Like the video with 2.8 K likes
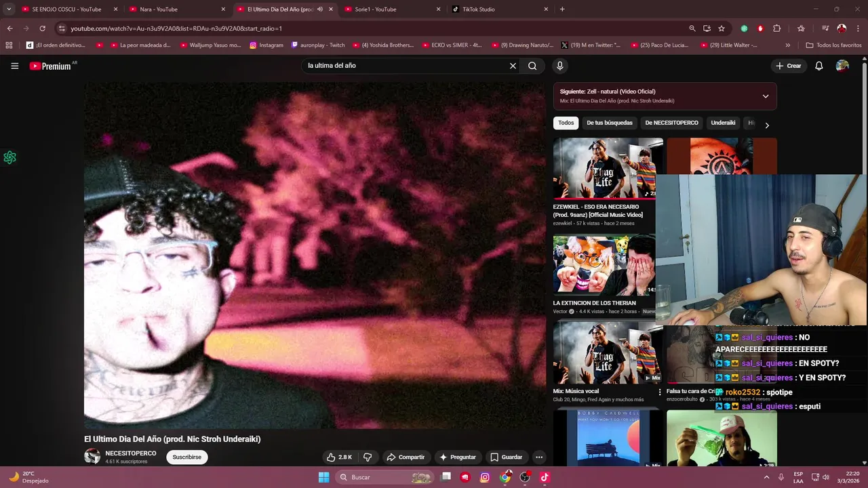This screenshot has height=488, width=868. pyautogui.click(x=340, y=457)
